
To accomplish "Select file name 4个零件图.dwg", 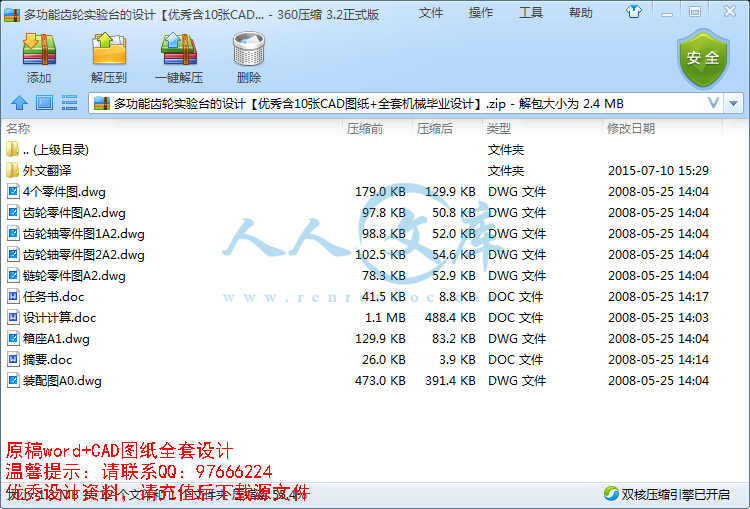I will [64, 192].
